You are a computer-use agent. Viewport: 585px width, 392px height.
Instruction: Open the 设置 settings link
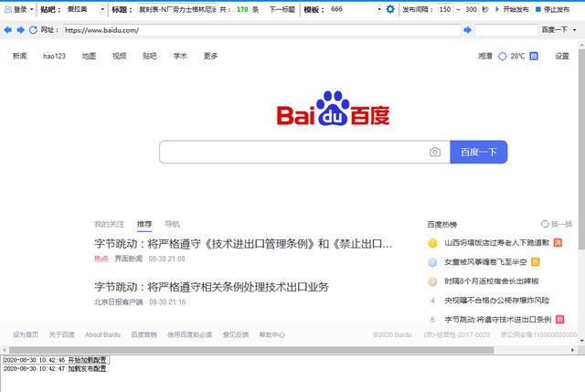pos(562,56)
